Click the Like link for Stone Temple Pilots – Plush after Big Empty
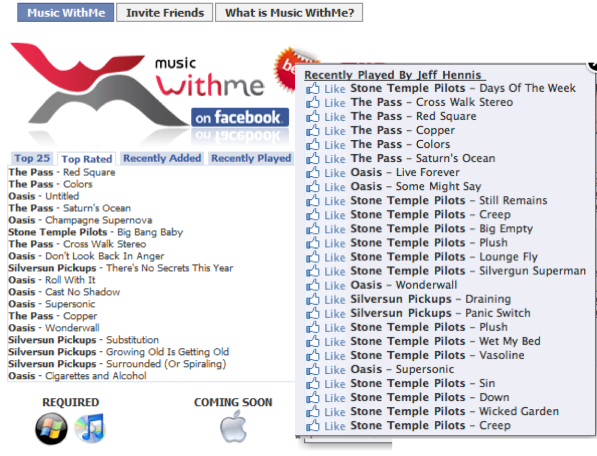Screen dimensions: 597x456 pos(335,244)
